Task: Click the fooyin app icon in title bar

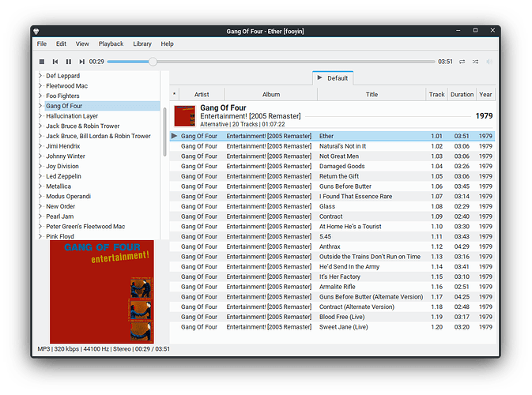Action: coord(36,31)
